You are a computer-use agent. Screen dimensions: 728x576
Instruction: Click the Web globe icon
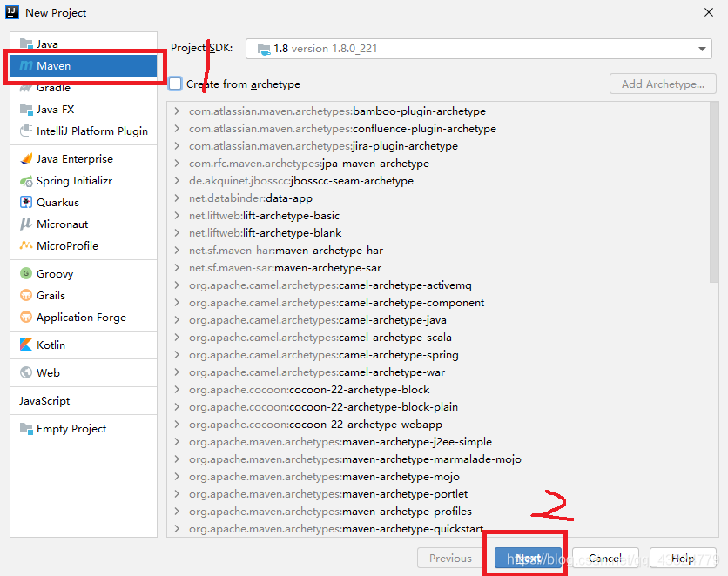(26, 372)
